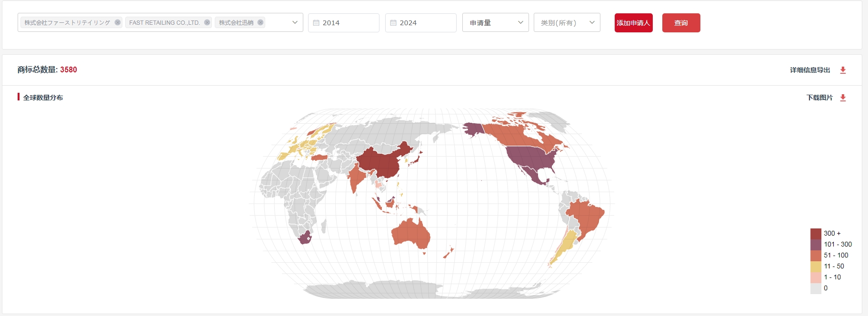Click the download icon next to 详细信息导出
Screen dimensions: 868x316
tap(843, 70)
